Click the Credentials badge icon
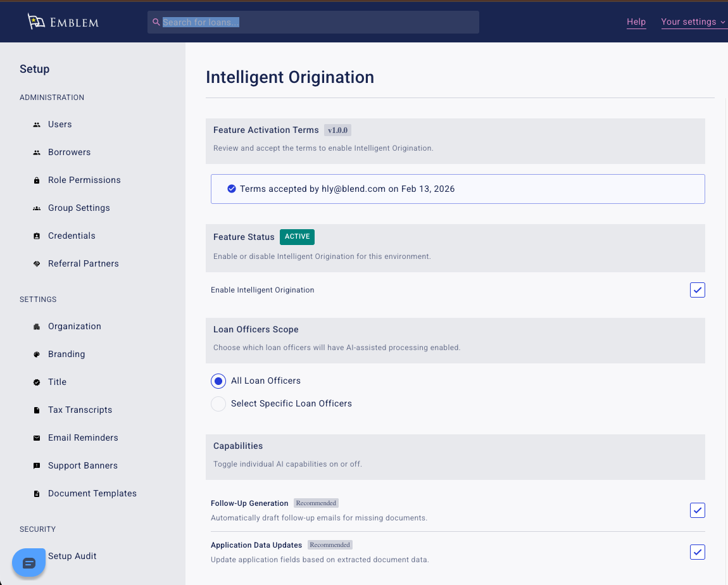This screenshot has width=728, height=585. pos(37,236)
